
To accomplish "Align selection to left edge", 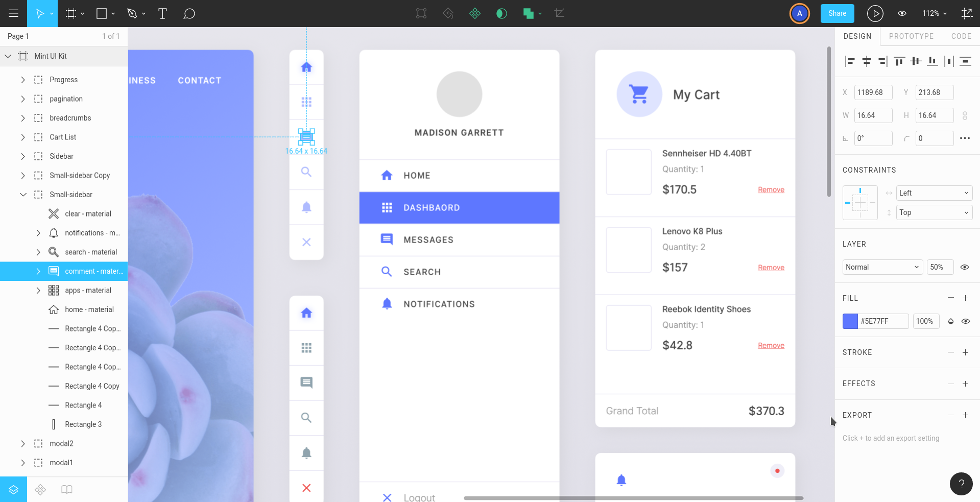I will tap(850, 61).
